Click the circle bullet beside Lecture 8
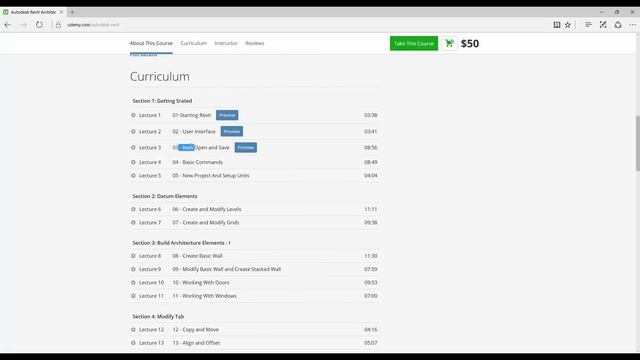 pyautogui.click(x=133, y=256)
